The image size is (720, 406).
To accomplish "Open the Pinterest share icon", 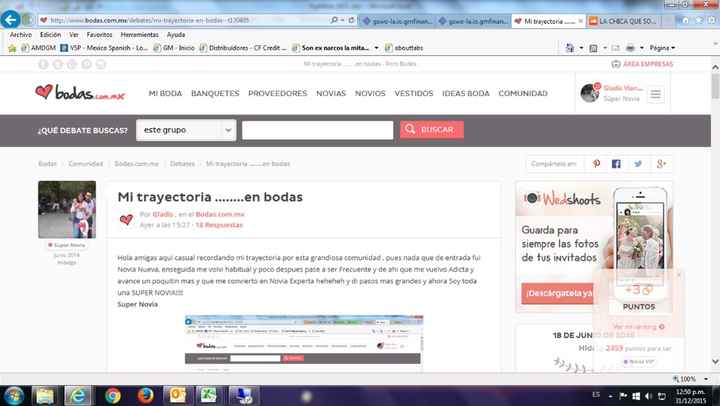I will pos(596,164).
